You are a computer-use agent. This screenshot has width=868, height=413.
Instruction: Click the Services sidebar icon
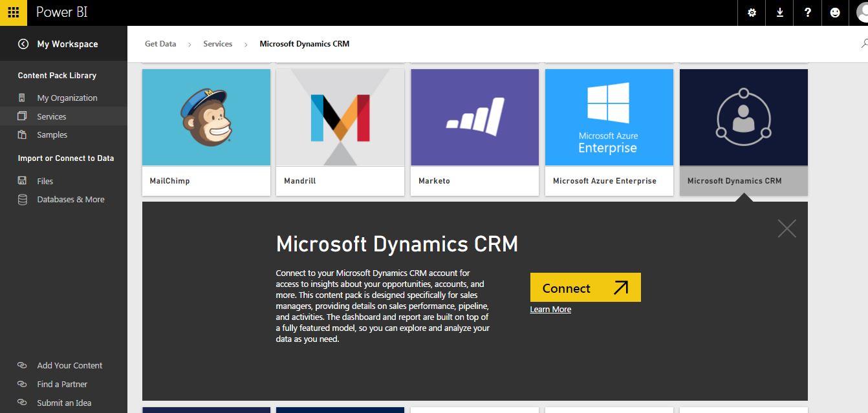[x=22, y=116]
